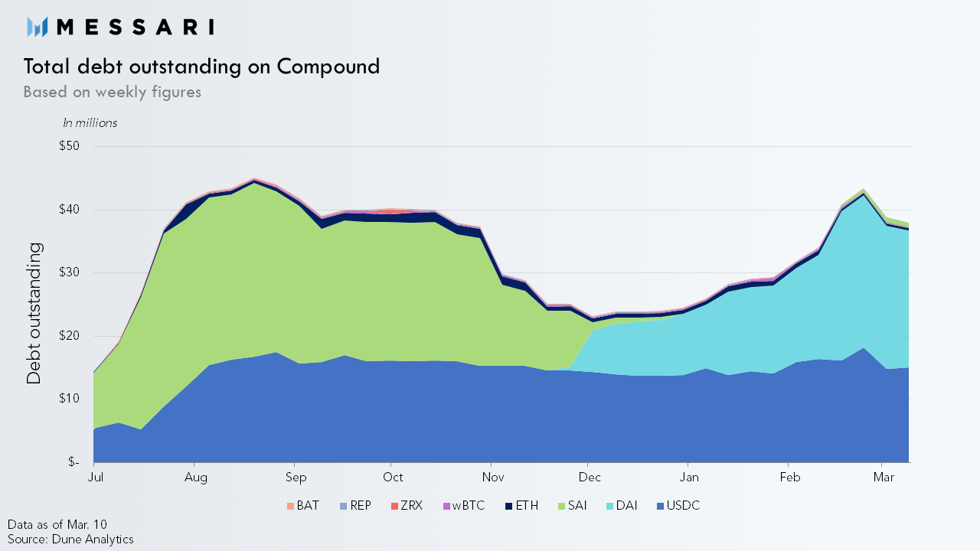Click the 'Dec' x-axis label
Image resolution: width=980 pixels, height=551 pixels.
[590, 478]
